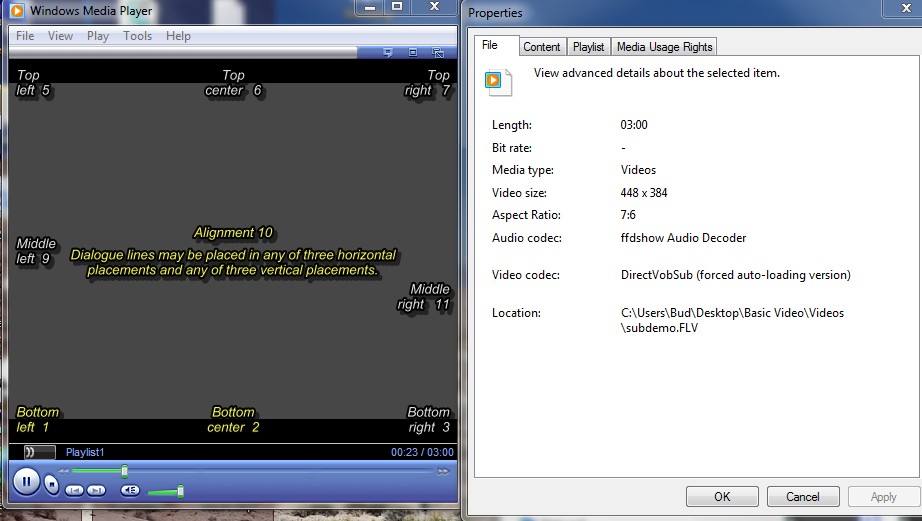Open the Help menu

[178, 36]
